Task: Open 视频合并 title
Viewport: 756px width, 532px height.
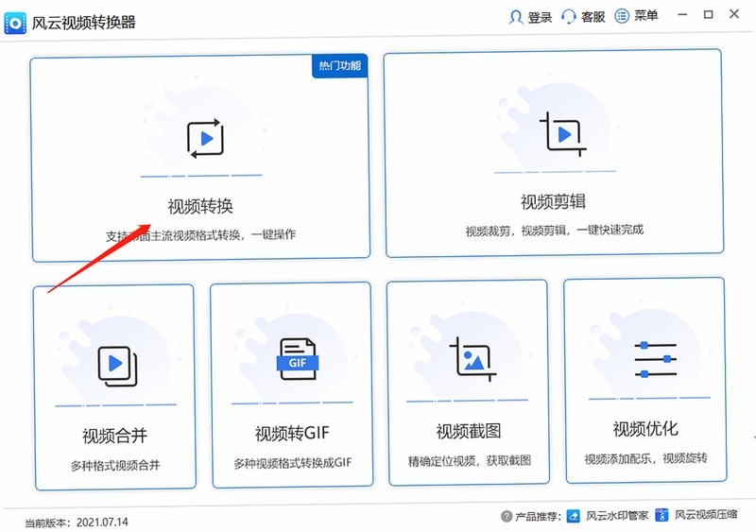Action: tap(114, 436)
